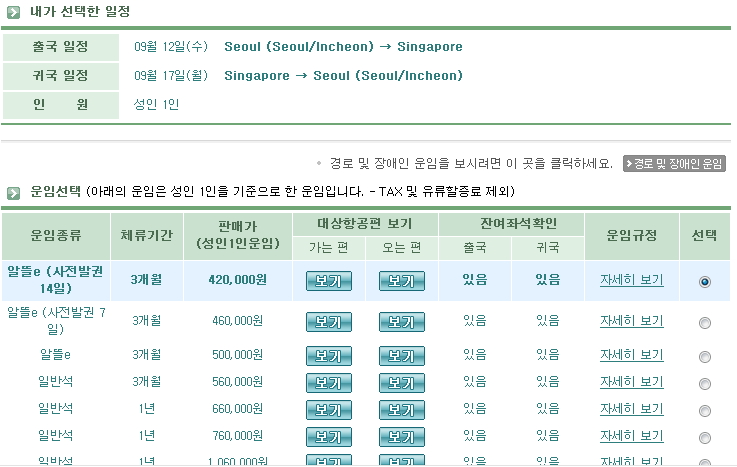Open 자세히 보기 for 420,000원 fare
Screen dimensions: 737x467
pos(631,280)
